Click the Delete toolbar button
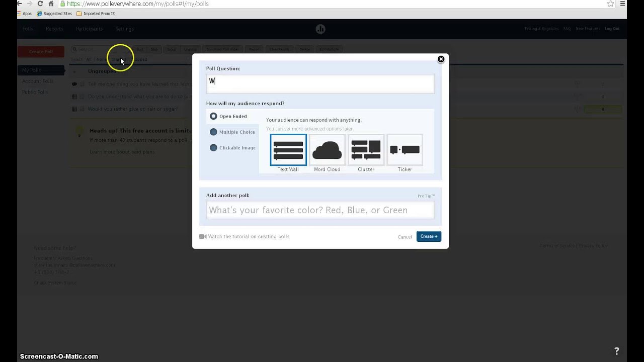This screenshot has width=644, height=362. [x=304, y=49]
